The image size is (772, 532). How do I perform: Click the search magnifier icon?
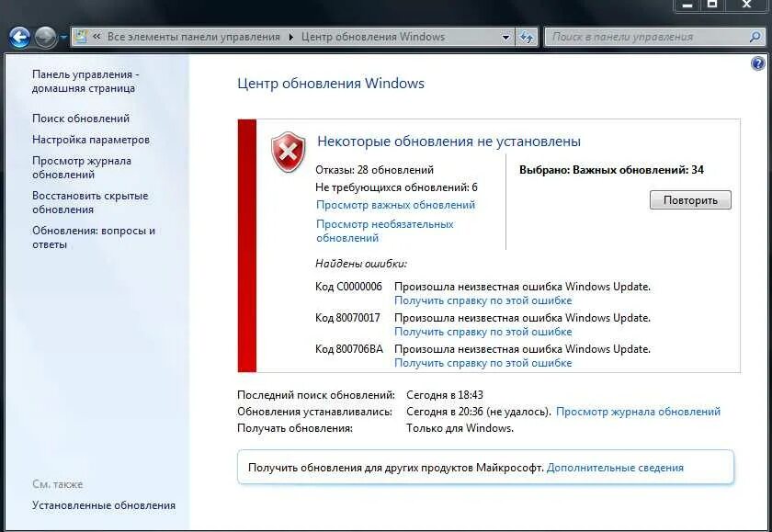point(755,37)
